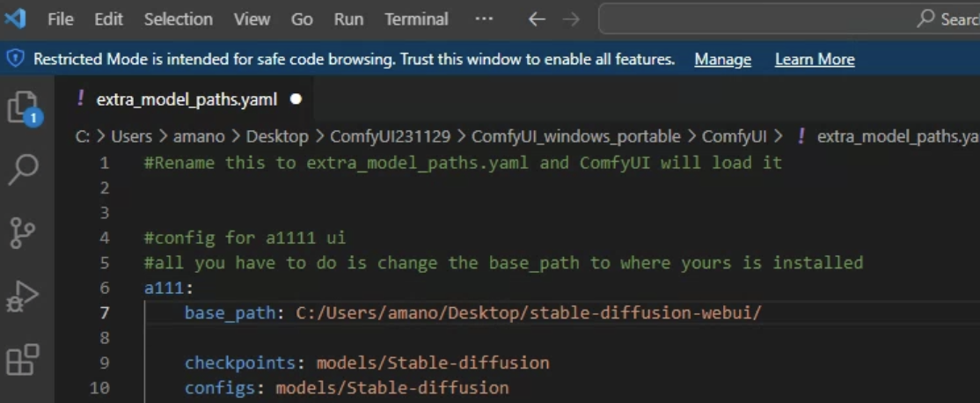Open the Explorer view in activity bar
Image resolution: width=980 pixels, height=403 pixels.
(25, 107)
